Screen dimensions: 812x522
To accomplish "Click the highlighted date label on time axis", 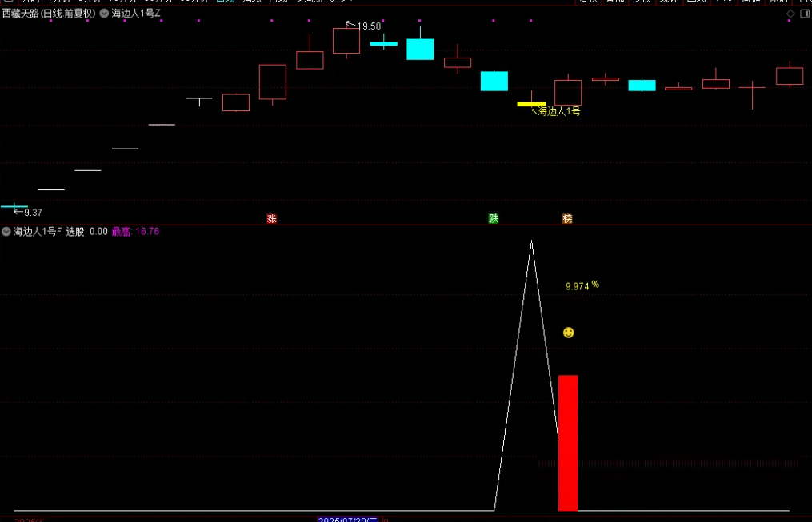I will (x=348, y=519).
